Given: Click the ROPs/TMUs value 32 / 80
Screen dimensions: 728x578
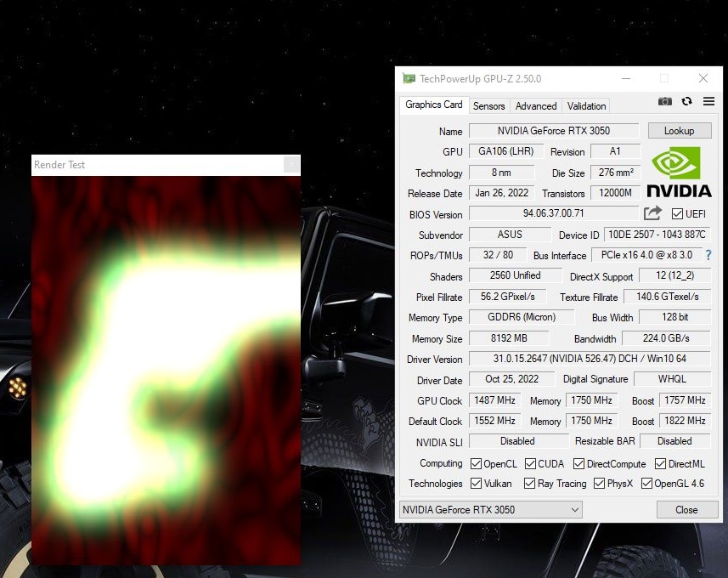Looking at the screenshot, I should click(498, 255).
